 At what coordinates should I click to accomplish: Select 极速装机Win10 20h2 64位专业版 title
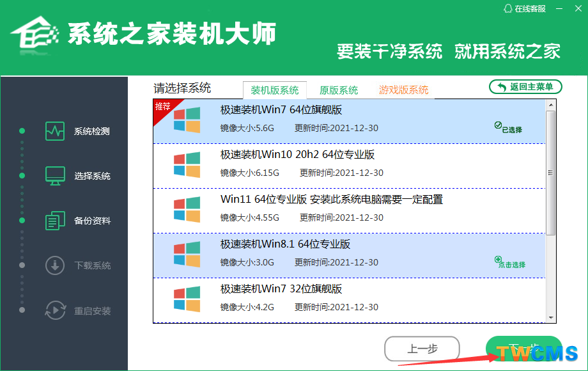(297, 154)
